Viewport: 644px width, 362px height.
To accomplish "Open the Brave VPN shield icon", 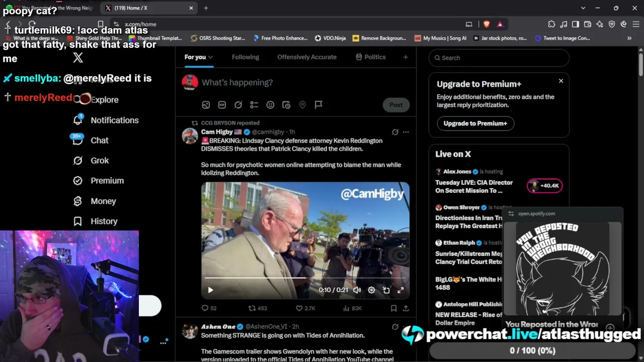I will [x=612, y=24].
